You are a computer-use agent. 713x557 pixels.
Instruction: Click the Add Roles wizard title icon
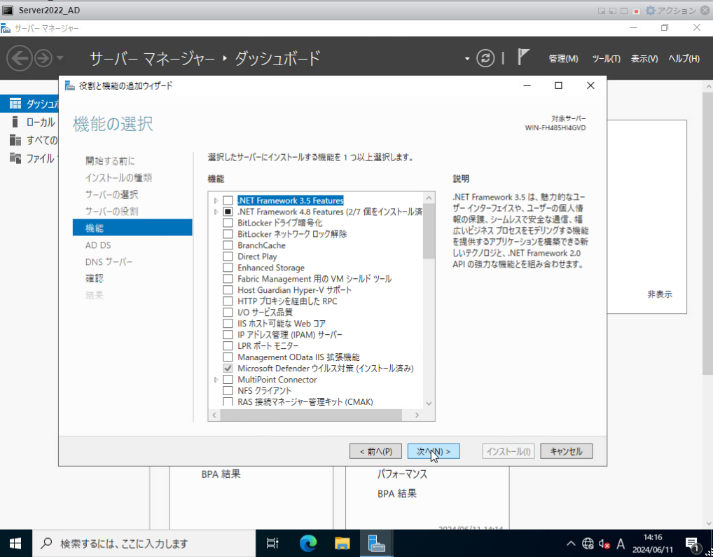pyautogui.click(x=70, y=85)
